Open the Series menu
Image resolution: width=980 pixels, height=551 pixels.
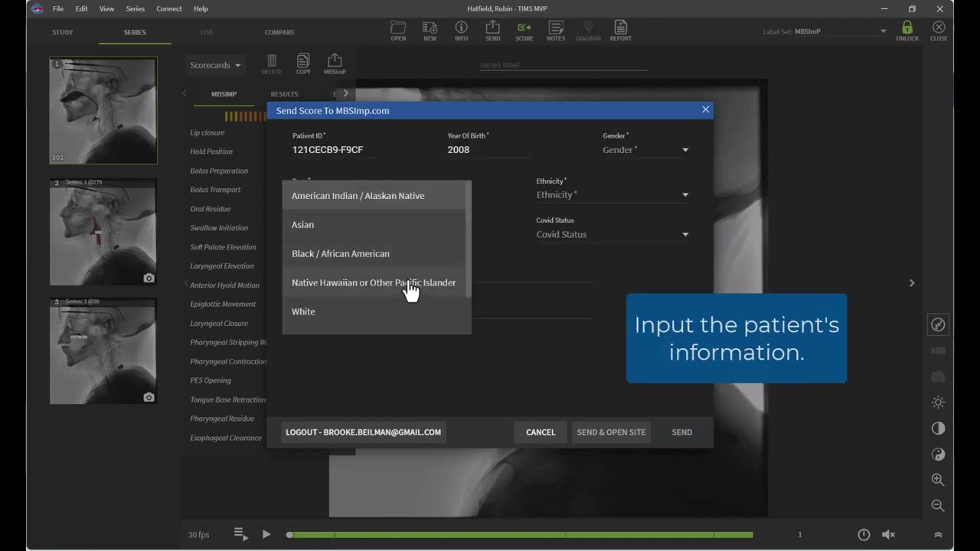point(135,8)
